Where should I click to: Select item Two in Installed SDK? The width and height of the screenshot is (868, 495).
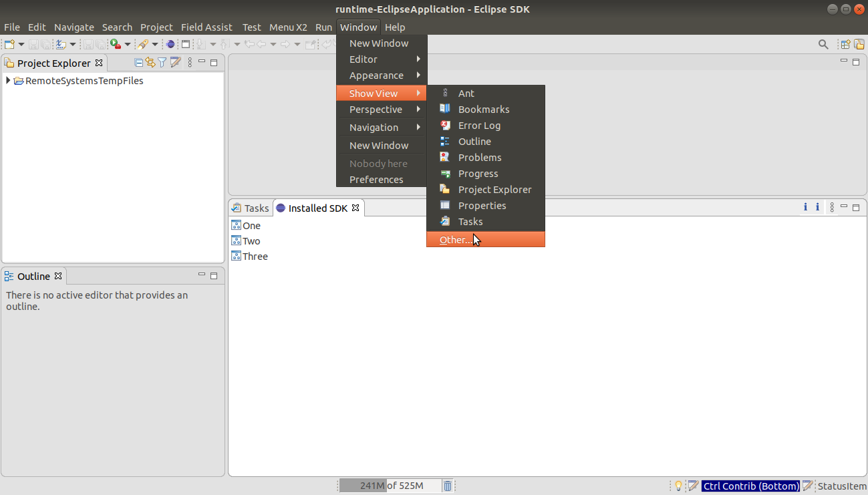pos(246,241)
